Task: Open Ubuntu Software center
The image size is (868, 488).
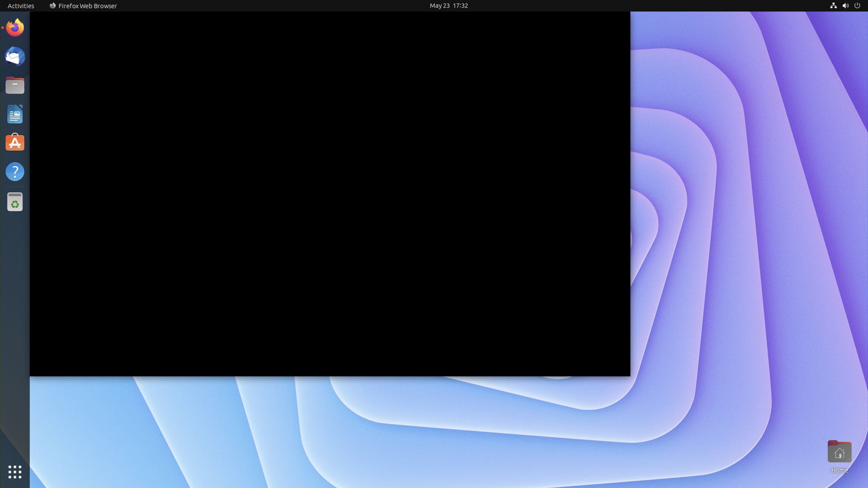Action: coord(14,143)
